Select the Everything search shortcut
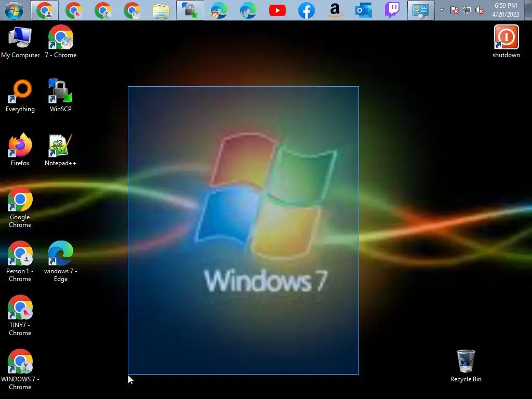This screenshot has height=399, width=532. tap(20, 96)
